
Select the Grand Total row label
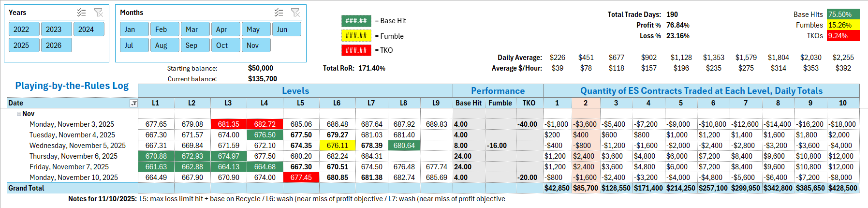(x=26, y=188)
